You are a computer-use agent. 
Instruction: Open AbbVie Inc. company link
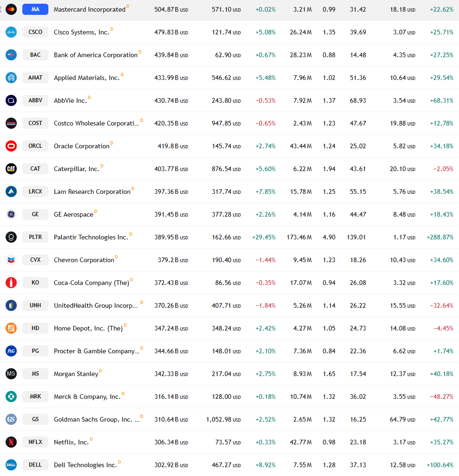70,100
